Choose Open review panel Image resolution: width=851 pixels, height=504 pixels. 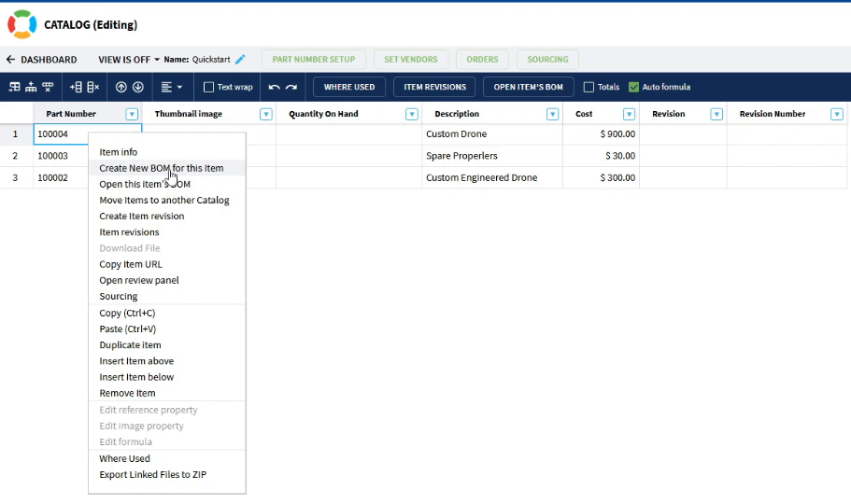(x=167, y=280)
